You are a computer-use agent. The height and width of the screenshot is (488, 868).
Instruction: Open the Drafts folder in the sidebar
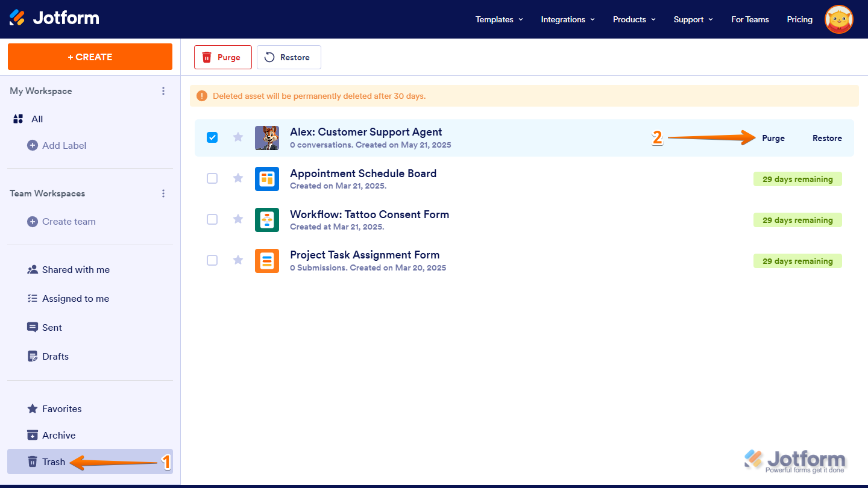pyautogui.click(x=55, y=356)
